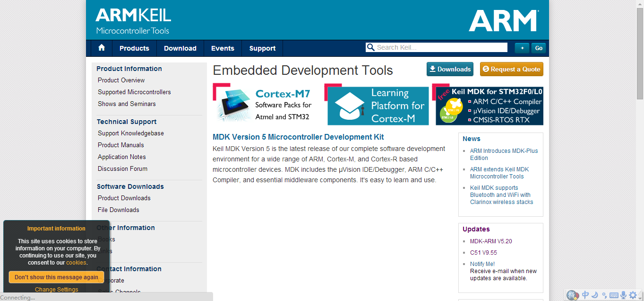This screenshot has height=301, width=644.
Task: Open the cookies link in notice
Action: (76, 263)
